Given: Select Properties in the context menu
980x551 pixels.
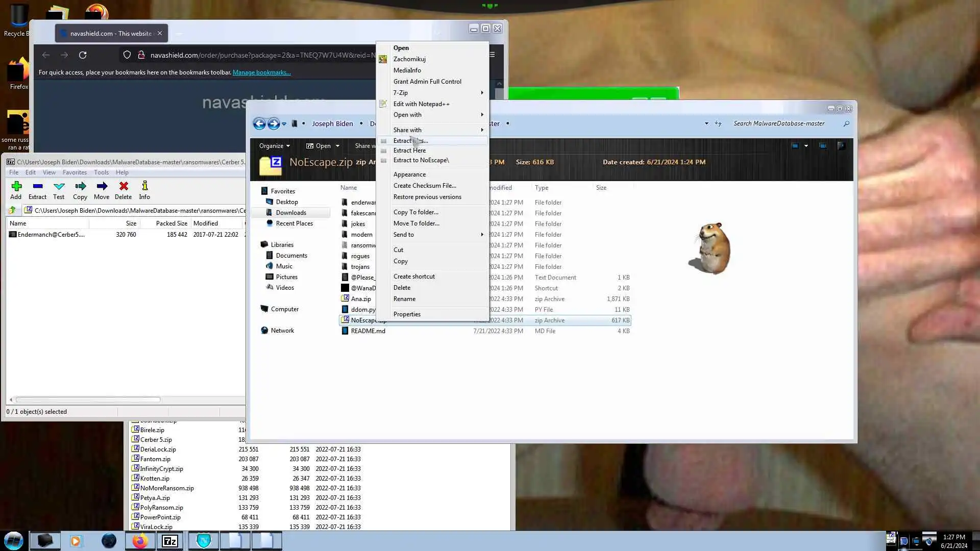Looking at the screenshot, I should click(x=407, y=314).
